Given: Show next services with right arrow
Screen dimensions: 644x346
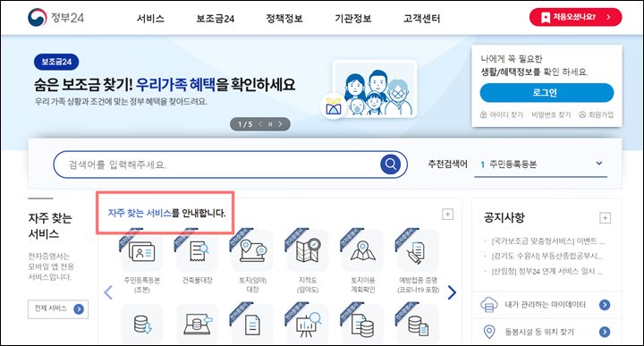Looking at the screenshot, I should pos(452,292).
